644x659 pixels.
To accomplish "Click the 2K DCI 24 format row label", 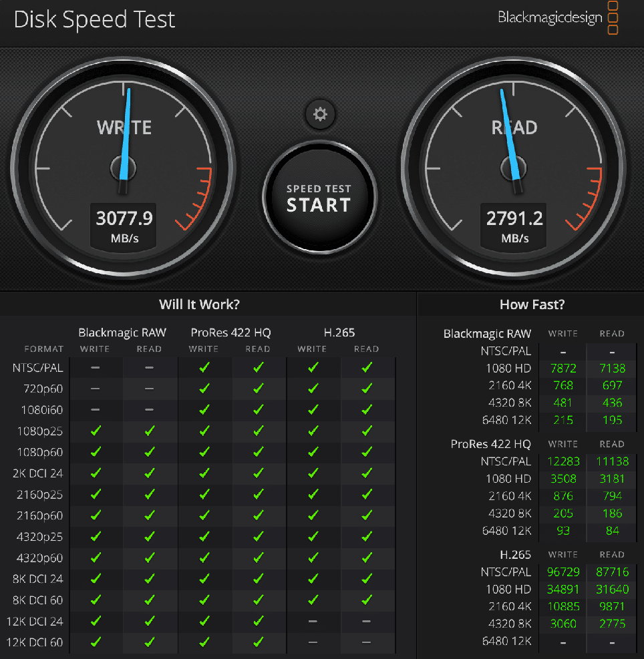I will 37,473.
